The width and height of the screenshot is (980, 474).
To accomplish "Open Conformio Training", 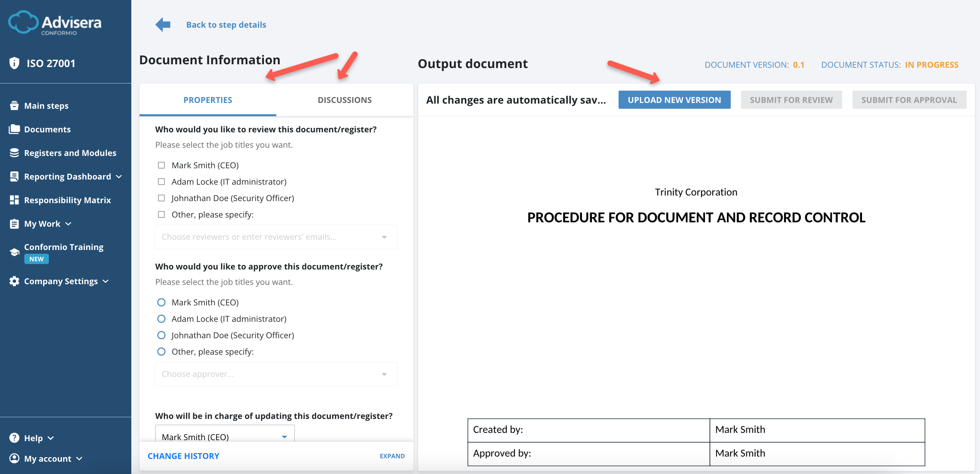I will 64,247.
